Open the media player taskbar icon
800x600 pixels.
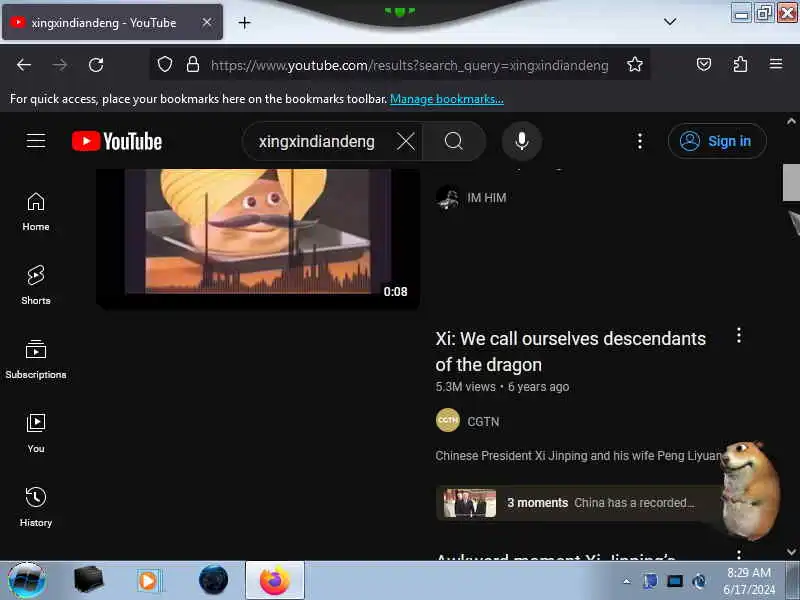tap(149, 581)
